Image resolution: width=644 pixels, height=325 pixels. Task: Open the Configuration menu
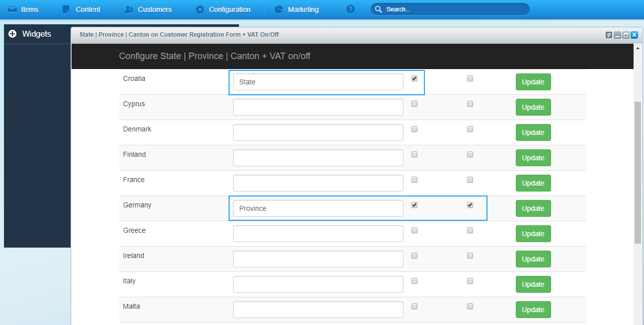click(x=223, y=9)
